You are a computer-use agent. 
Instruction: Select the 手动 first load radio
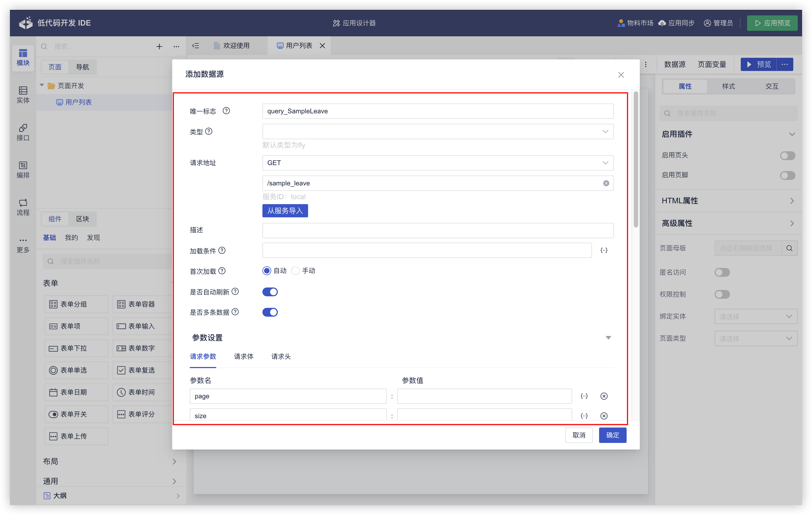[x=295, y=271]
